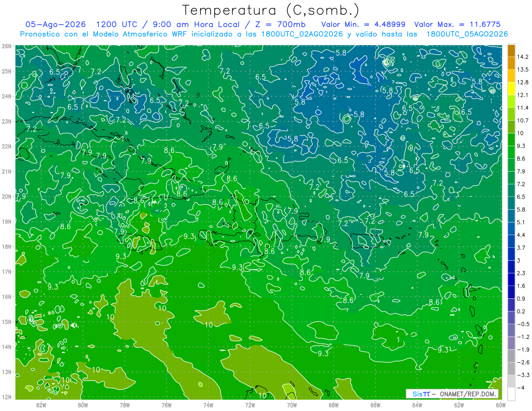Click the "2.3" legend label

click(521, 273)
